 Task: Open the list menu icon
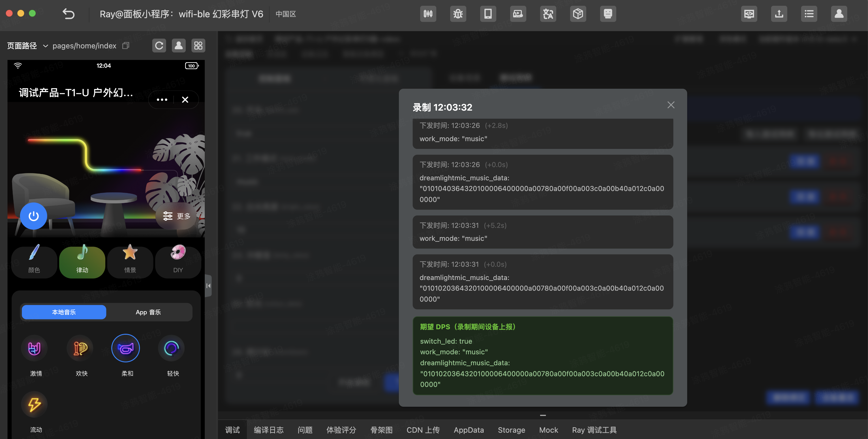809,14
